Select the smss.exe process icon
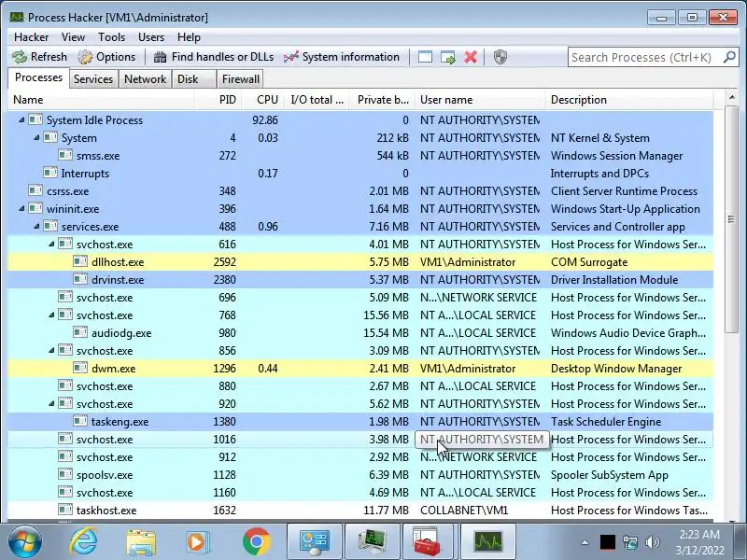This screenshot has width=747, height=560. 65,155
